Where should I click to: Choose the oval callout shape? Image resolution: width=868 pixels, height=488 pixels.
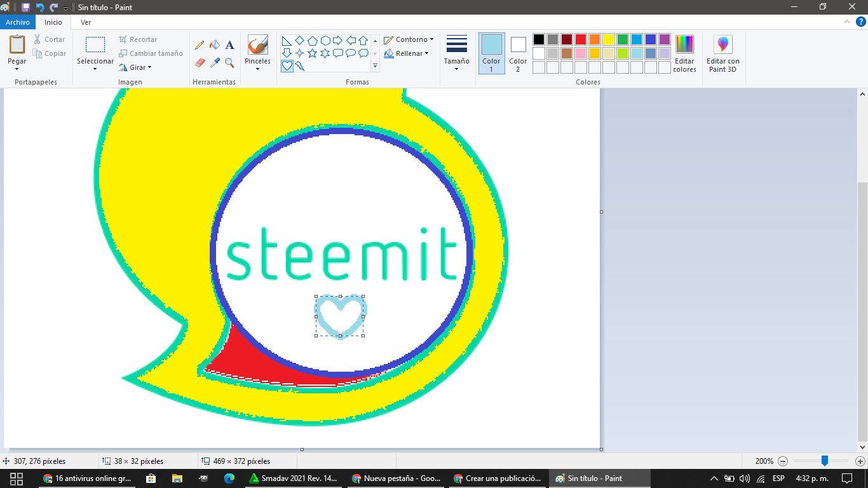pyautogui.click(x=350, y=53)
